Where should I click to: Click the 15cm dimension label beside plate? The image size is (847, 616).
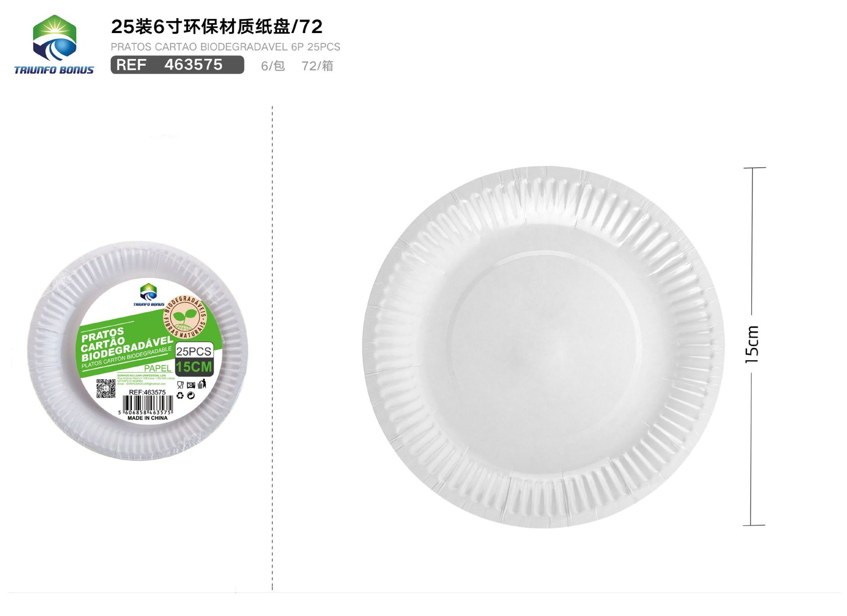pos(752,344)
